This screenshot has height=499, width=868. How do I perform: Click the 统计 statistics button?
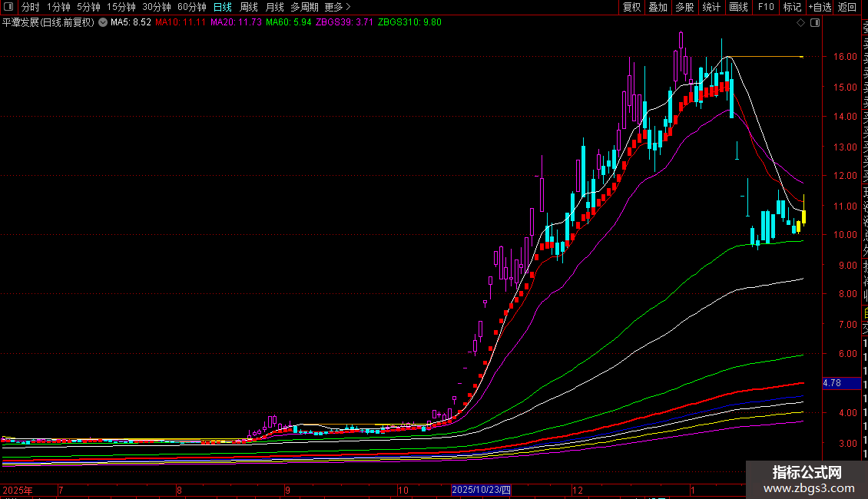click(x=711, y=7)
